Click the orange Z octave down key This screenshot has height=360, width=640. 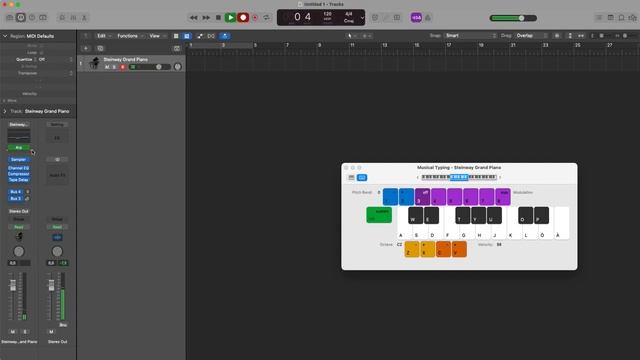tap(412, 249)
